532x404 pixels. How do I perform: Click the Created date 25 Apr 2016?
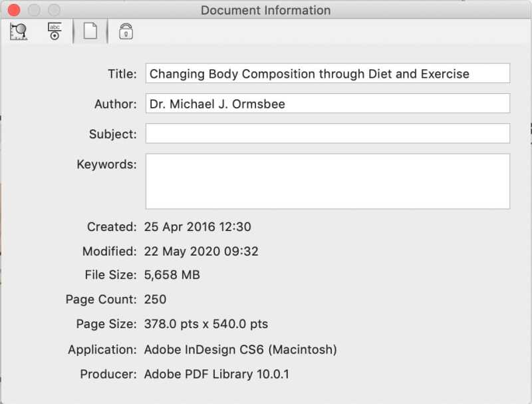[198, 227]
